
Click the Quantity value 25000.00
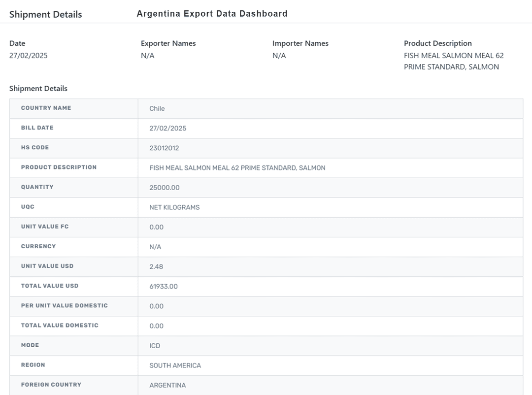click(164, 188)
